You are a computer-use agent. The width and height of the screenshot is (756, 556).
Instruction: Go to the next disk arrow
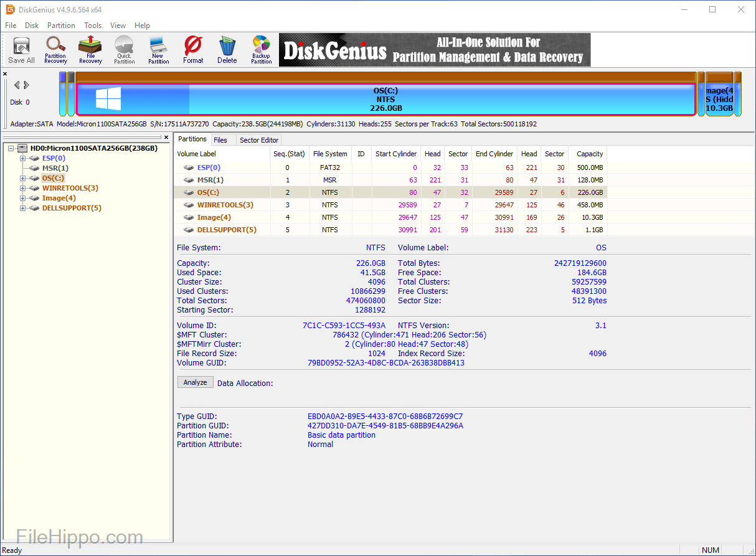pos(27,85)
